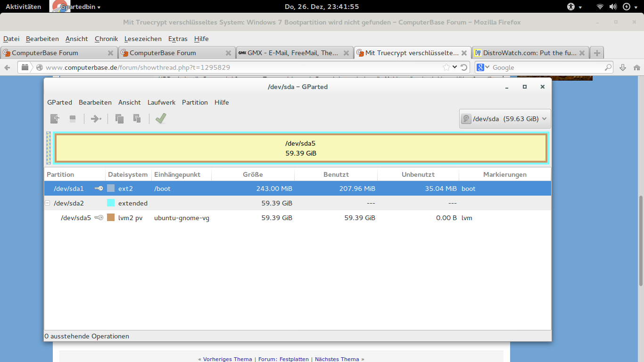
Task: Close the Mit Truecrypt verschlüsselte tab
Action: 464,53
